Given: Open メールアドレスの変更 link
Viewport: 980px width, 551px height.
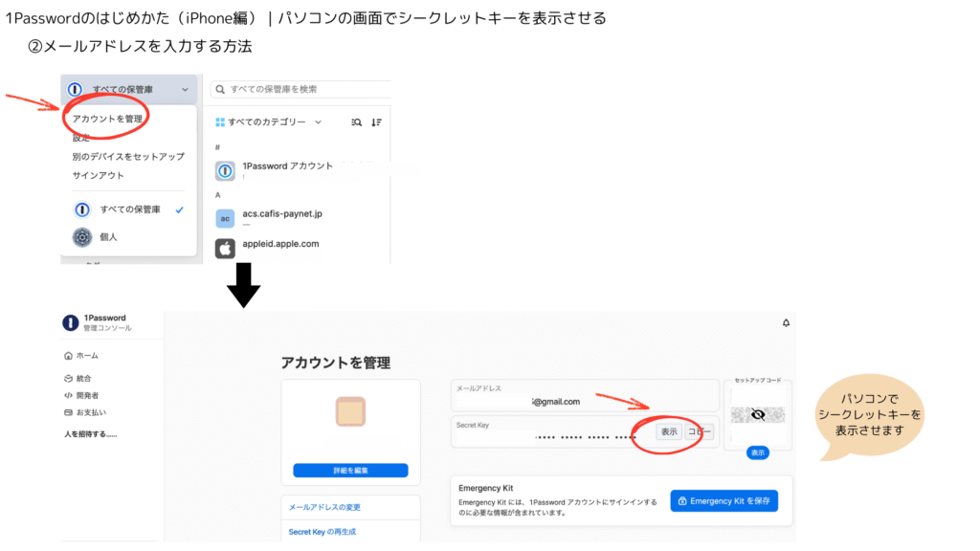Looking at the screenshot, I should (x=324, y=507).
